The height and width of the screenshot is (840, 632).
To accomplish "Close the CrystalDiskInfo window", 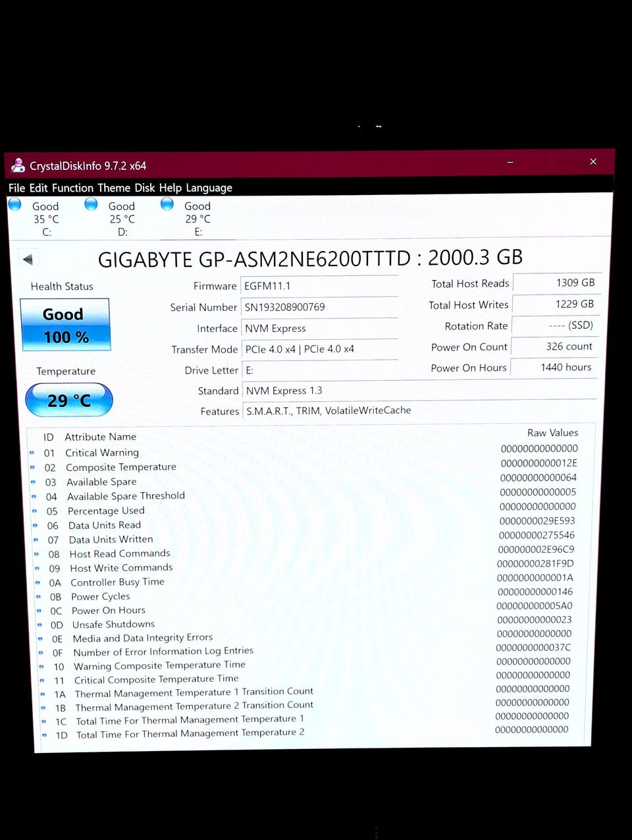I will (x=593, y=161).
